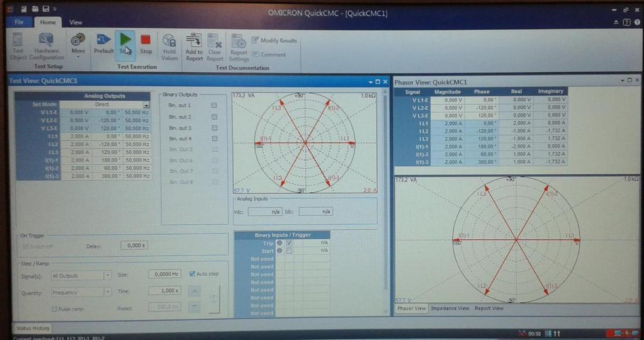The width and height of the screenshot is (644, 340).
Task: Uncheck the Auto step checkbox
Action: pyautogui.click(x=192, y=273)
